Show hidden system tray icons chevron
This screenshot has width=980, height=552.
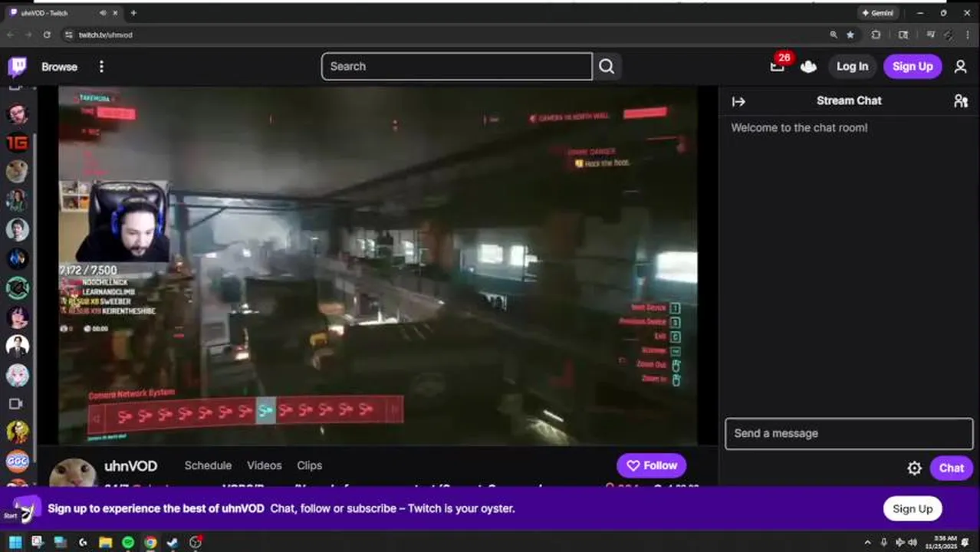click(x=867, y=543)
